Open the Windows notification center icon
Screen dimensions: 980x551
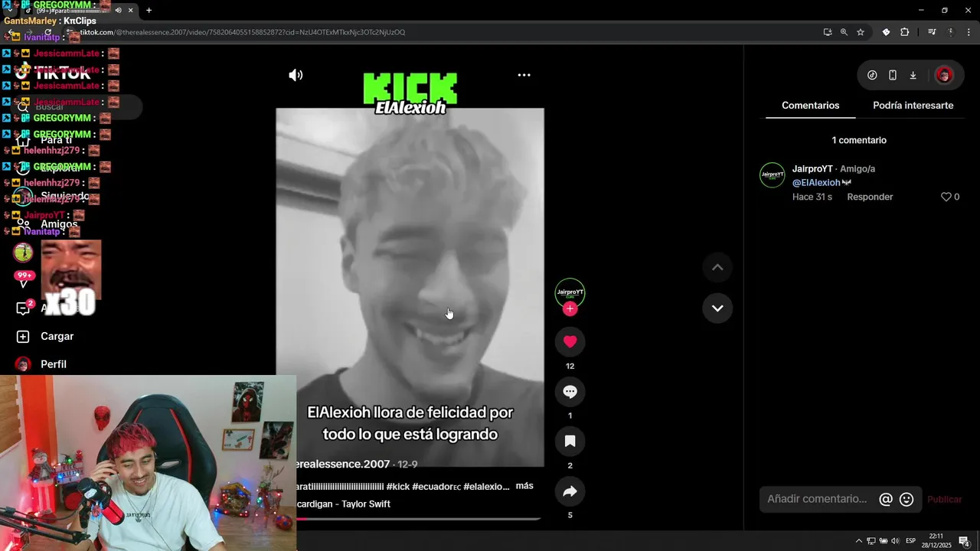point(965,542)
